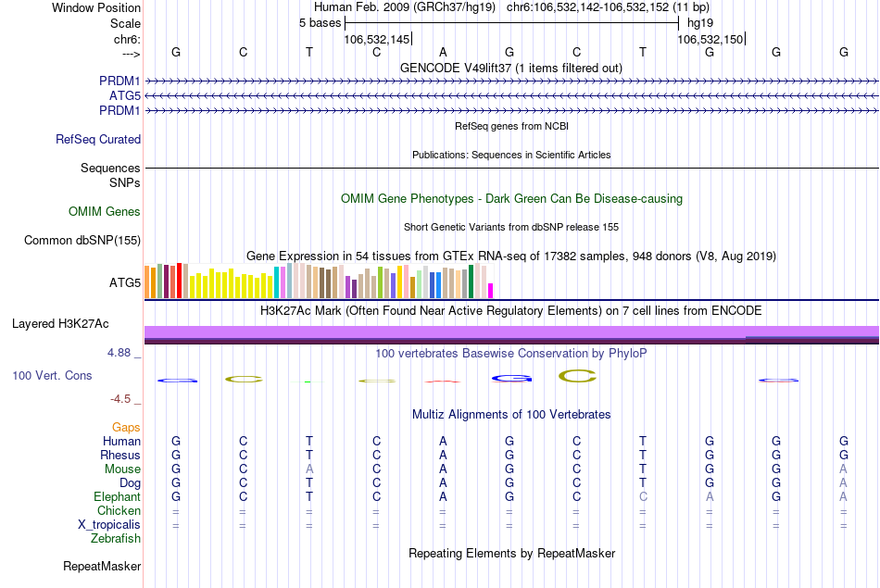Click the -4.5 lower conservation scale value
The width and height of the screenshot is (880, 588).
[x=120, y=399]
